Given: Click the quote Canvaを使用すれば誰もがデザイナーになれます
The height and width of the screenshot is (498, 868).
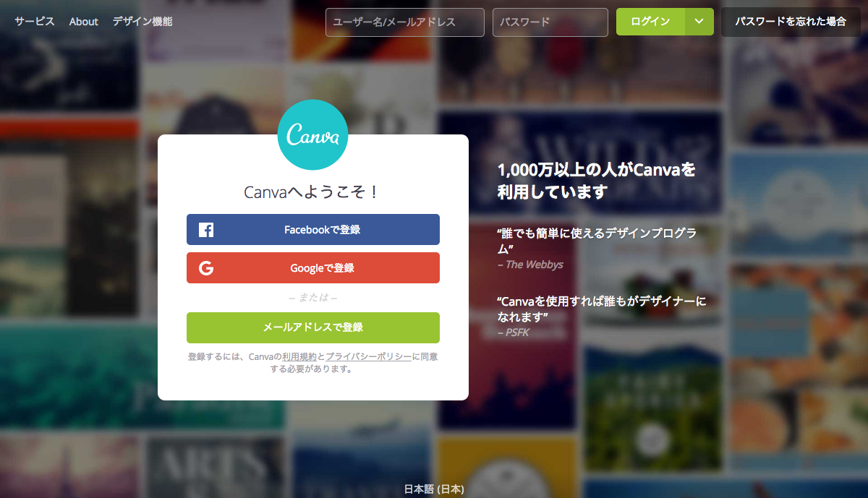Looking at the screenshot, I should 602,309.
